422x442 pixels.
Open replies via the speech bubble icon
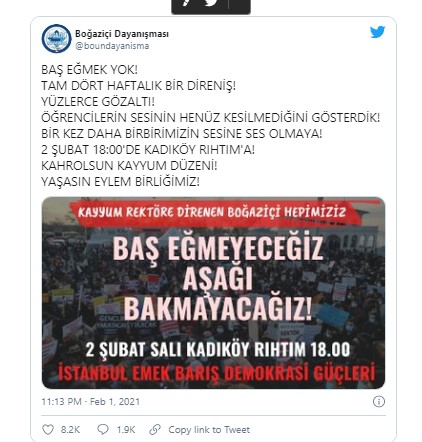[103, 429]
